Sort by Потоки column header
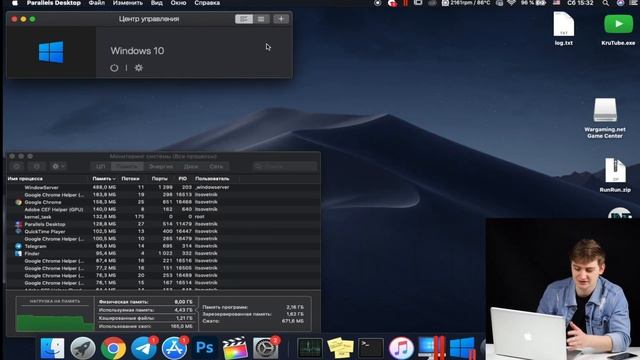Viewport: 640px width, 360px height. (131, 178)
